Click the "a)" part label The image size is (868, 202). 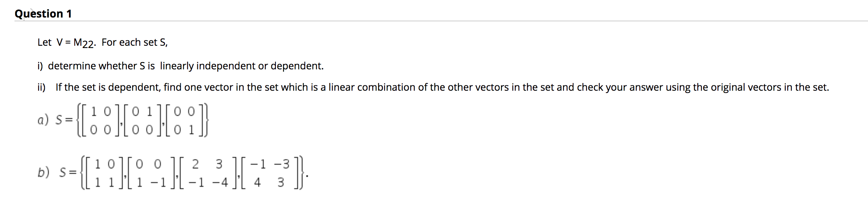tap(43, 120)
